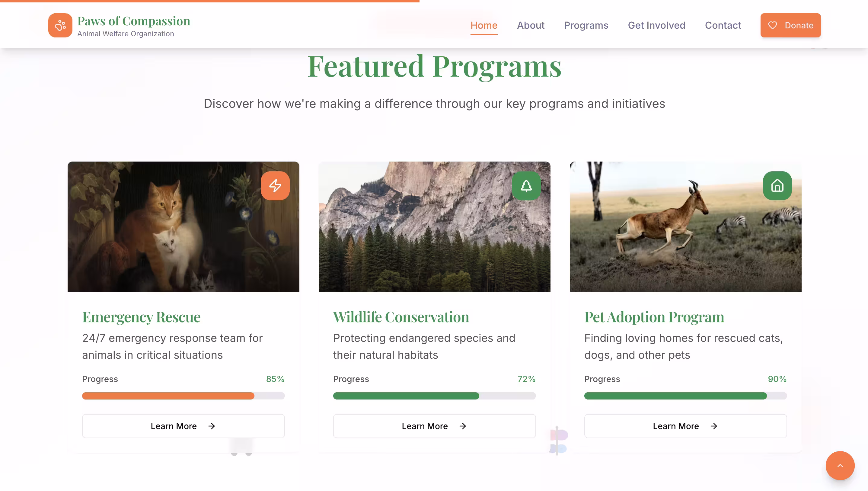This screenshot has height=491, width=868.
Task: Go to the Programs nav item
Action: coord(586,25)
